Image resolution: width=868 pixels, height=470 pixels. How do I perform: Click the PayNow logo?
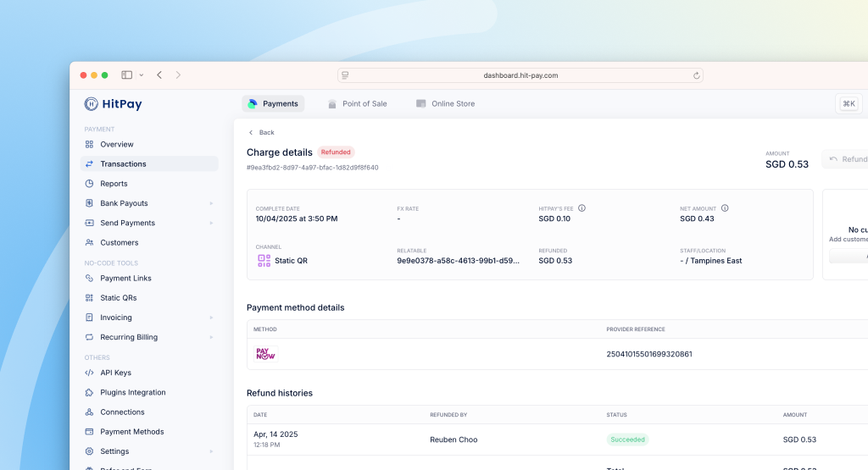[265, 354]
